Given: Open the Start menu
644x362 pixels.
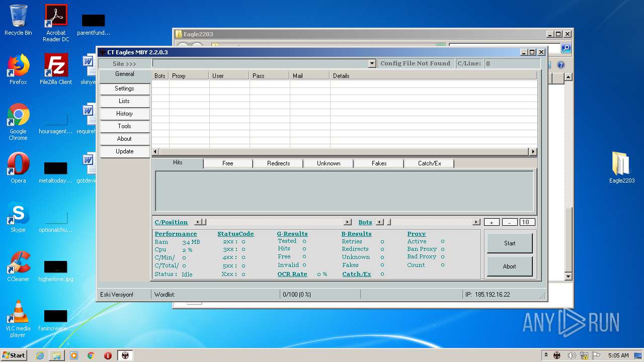Looking at the screenshot, I should [x=14, y=355].
